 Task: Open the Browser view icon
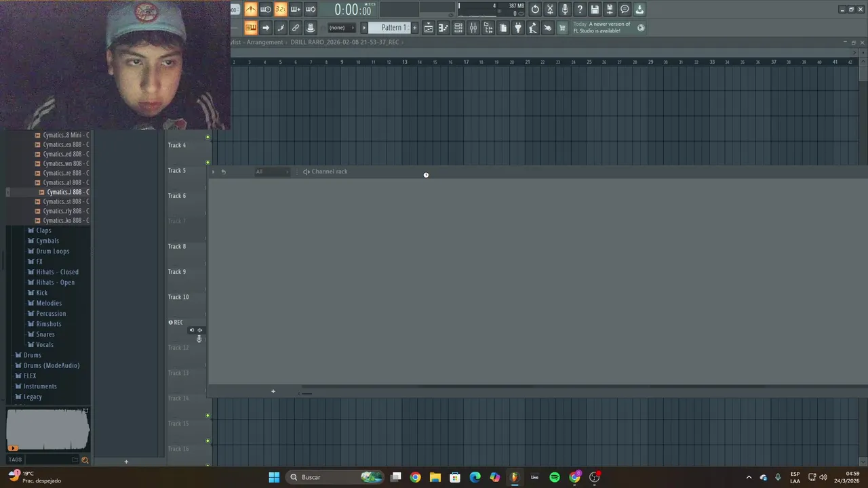[488, 28]
